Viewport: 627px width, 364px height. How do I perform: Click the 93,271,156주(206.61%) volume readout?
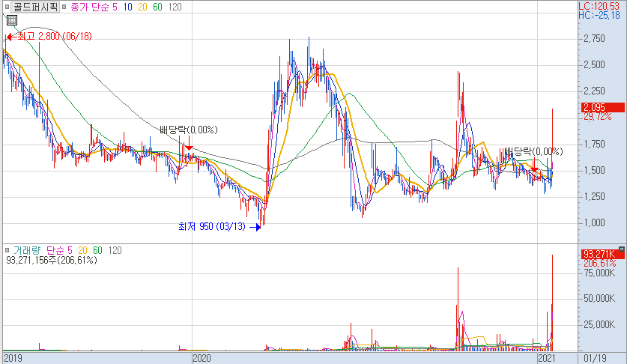coord(52,261)
